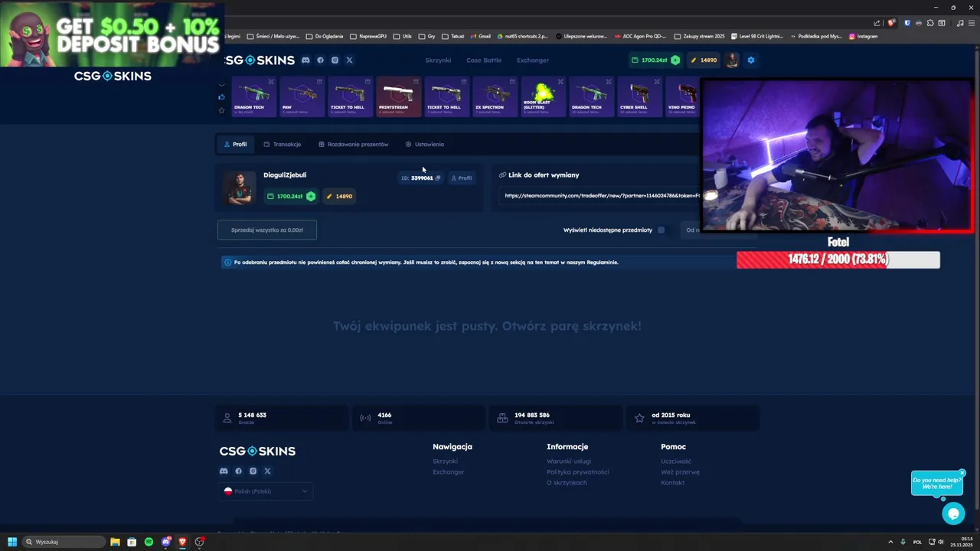Open footer link Warunki usługi
The height and width of the screenshot is (551, 980).
[569, 461]
